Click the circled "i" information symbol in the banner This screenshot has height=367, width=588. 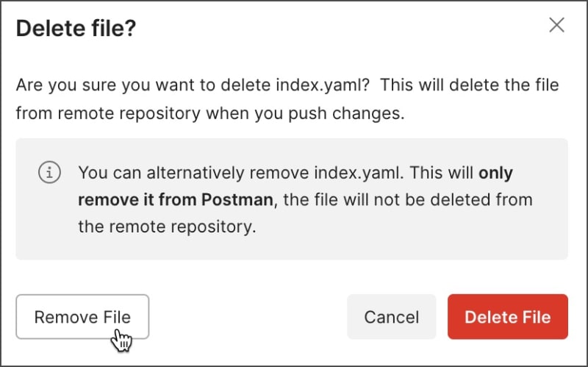[49, 172]
